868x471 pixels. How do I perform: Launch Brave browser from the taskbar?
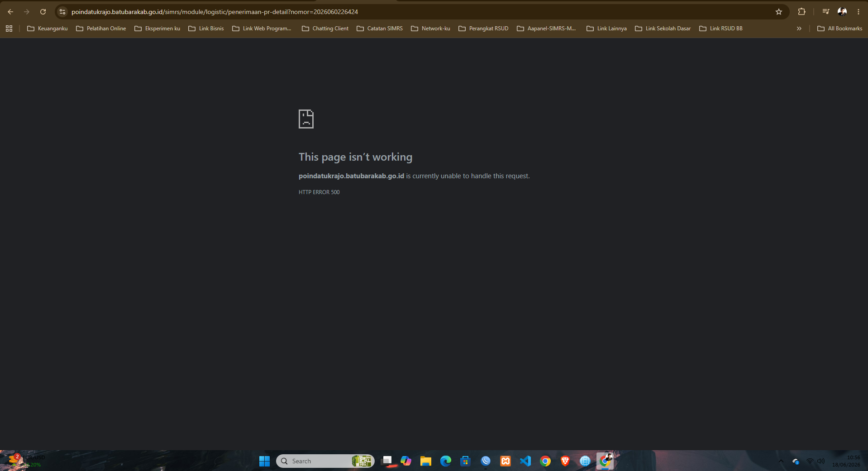click(x=565, y=461)
